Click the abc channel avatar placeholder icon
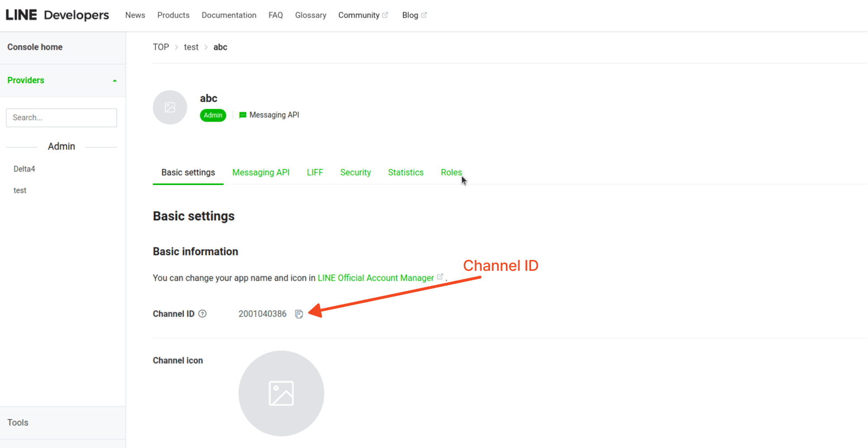The height and width of the screenshot is (448, 868). (170, 107)
